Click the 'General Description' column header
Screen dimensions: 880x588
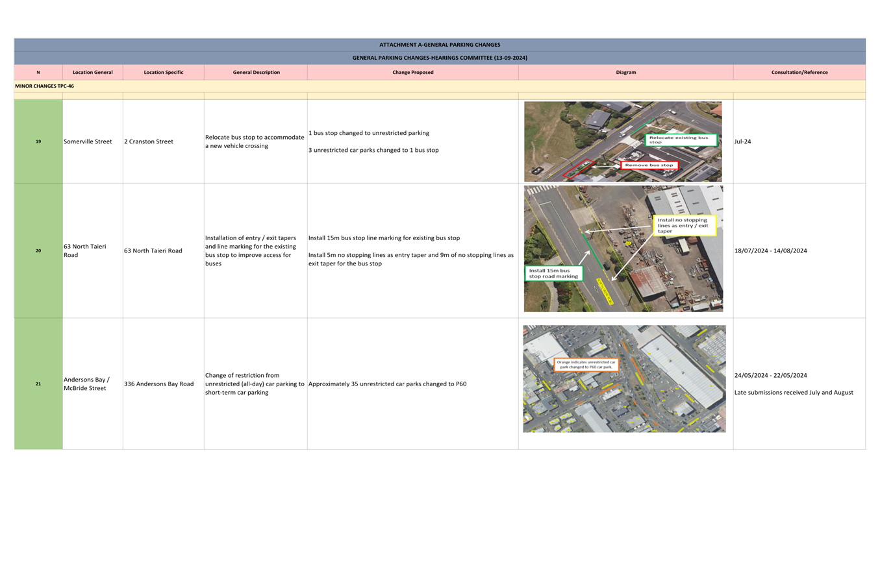(256, 72)
